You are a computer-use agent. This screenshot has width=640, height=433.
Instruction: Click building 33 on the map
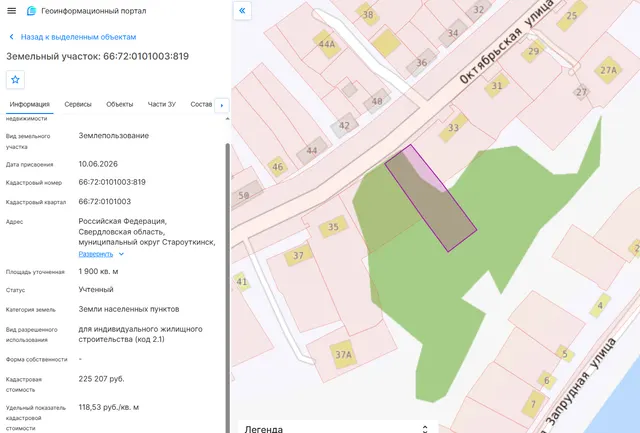tap(453, 127)
